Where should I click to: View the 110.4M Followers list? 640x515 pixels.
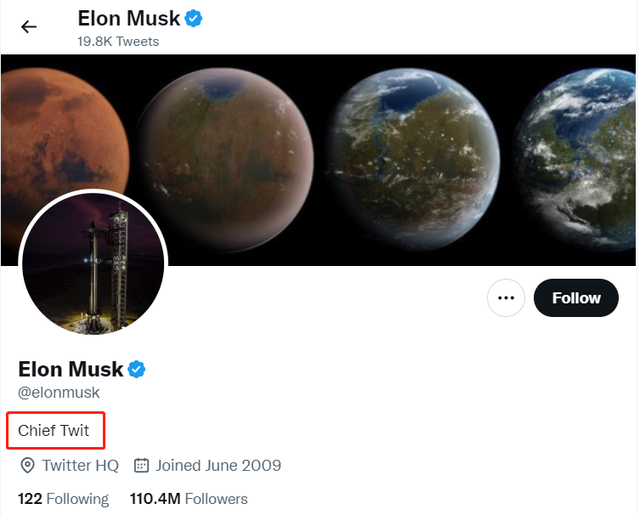coord(189,498)
